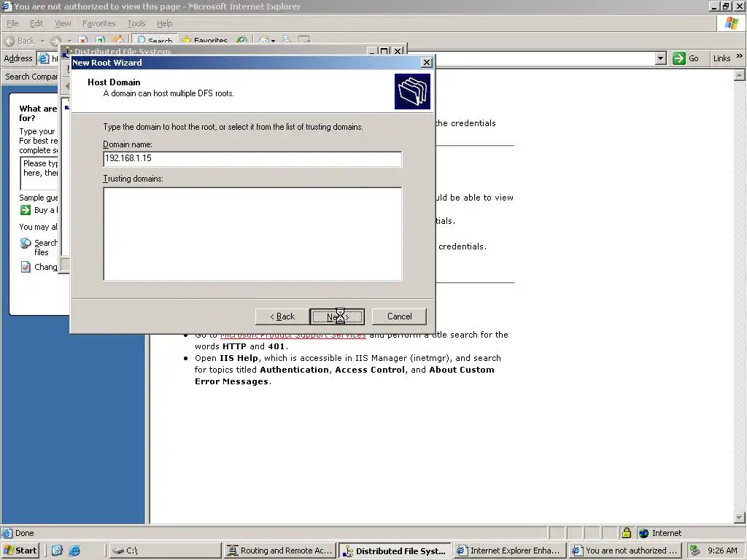Viewport: 747px width, 560px height.
Task: Click the search companion query text box
Action: [39, 174]
